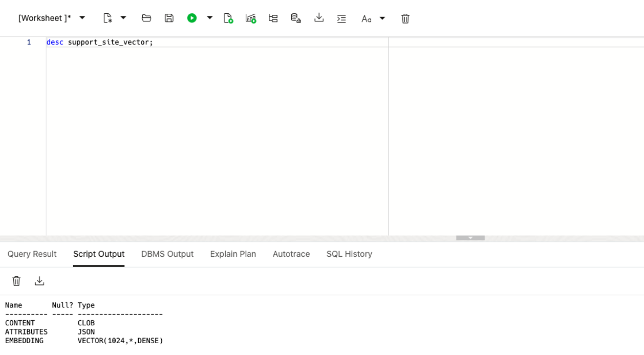
Task: Clear the editor with trash icon
Action: (x=405, y=18)
